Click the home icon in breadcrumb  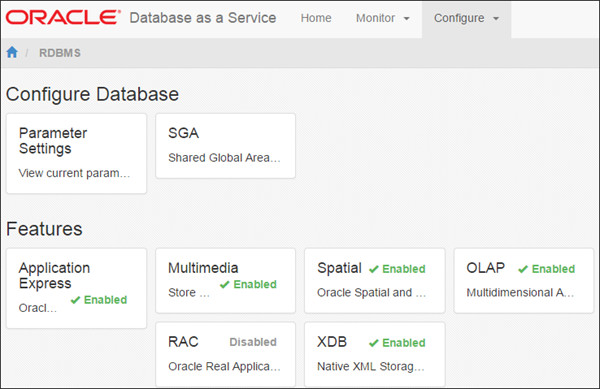[x=12, y=52]
